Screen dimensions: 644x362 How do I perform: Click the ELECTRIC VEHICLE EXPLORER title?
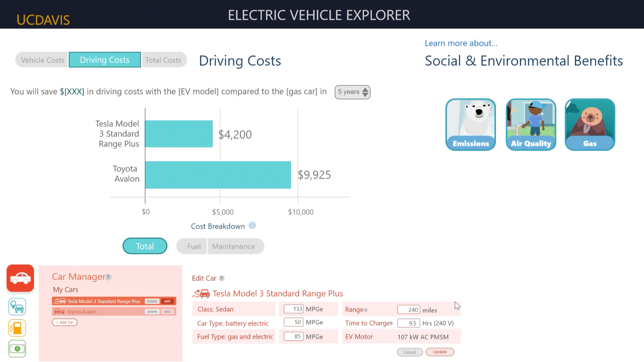(319, 15)
